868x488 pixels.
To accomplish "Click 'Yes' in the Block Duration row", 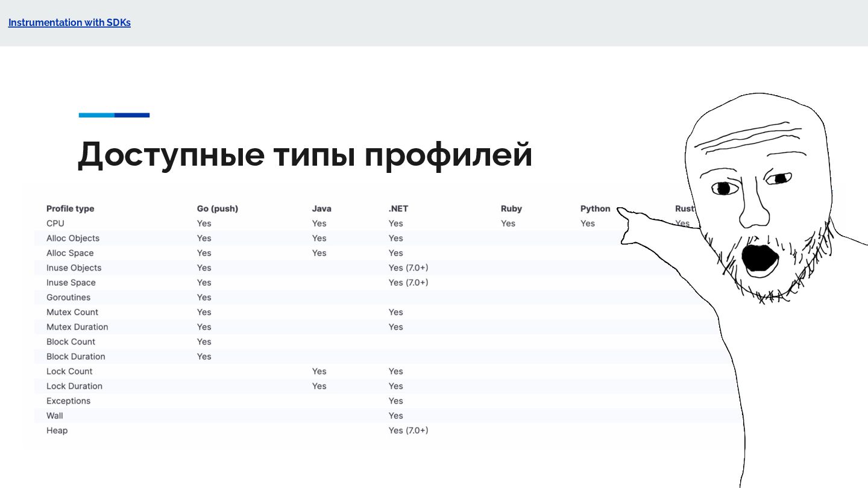I will pyautogui.click(x=204, y=357).
